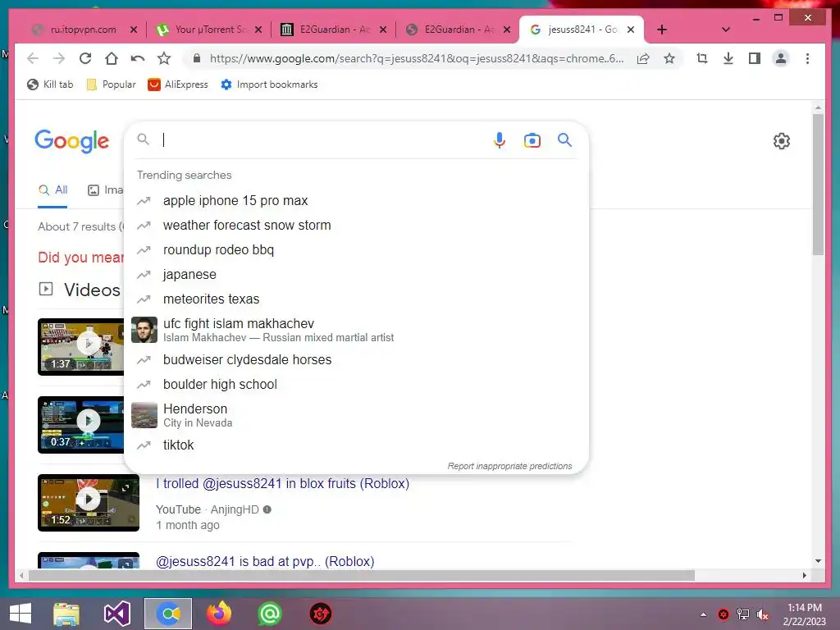Click the Google logo

[x=72, y=141]
